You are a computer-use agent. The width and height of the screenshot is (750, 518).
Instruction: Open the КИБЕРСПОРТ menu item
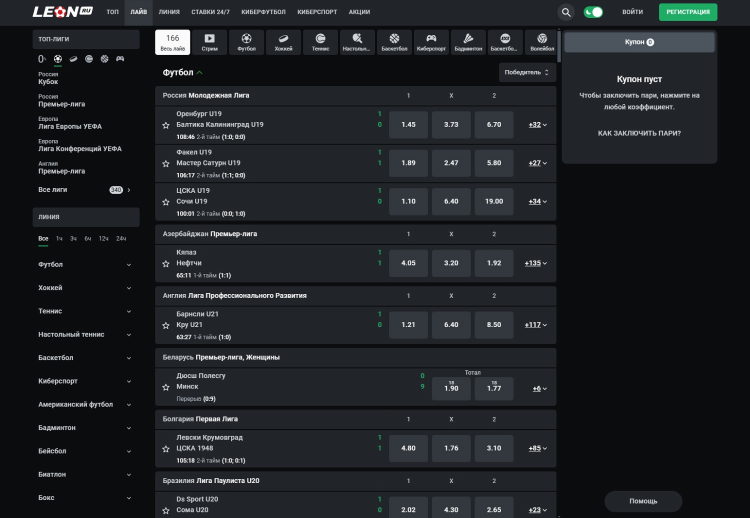(317, 12)
